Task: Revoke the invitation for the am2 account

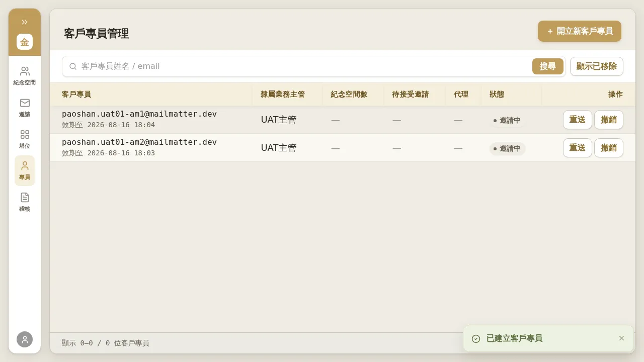Action: point(609,148)
